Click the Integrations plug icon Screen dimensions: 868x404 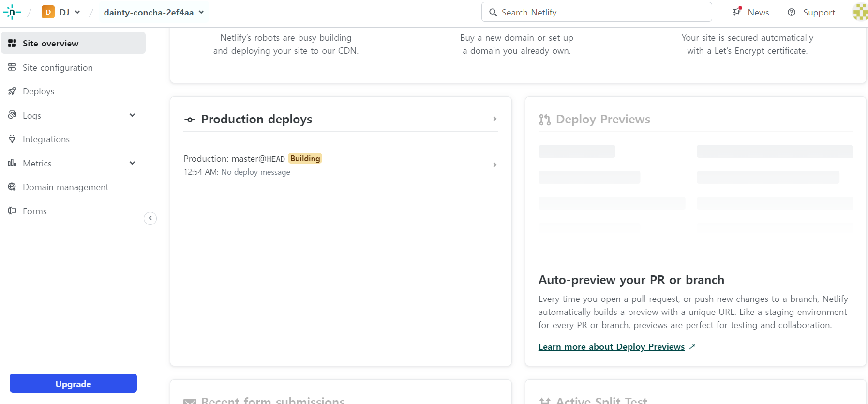(x=12, y=139)
